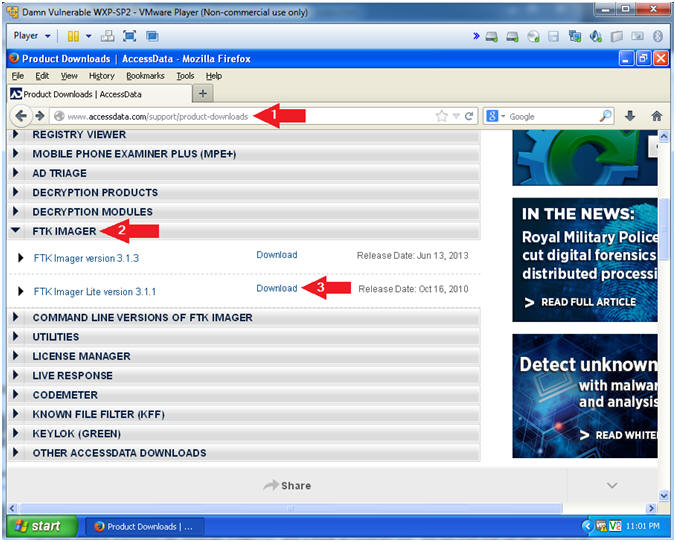Open the Tools menu in Firefox

185,76
